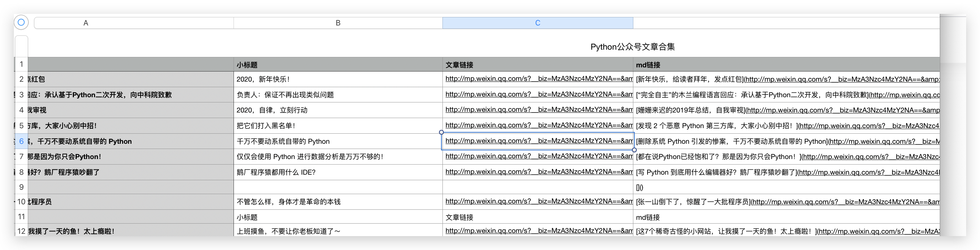Screen dimensions: 980x250
Task: Click the bottom-right selection handle of selected cell
Action: (x=634, y=150)
